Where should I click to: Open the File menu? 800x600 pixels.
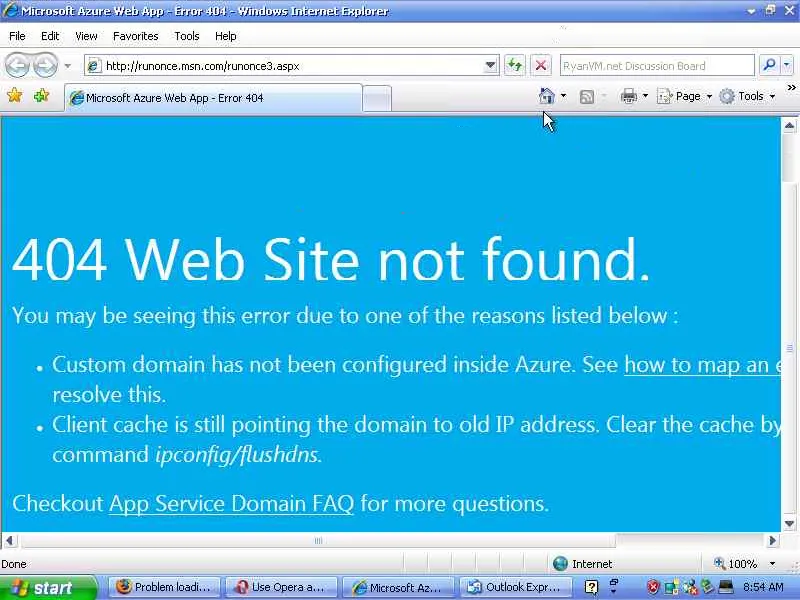pyautogui.click(x=17, y=36)
